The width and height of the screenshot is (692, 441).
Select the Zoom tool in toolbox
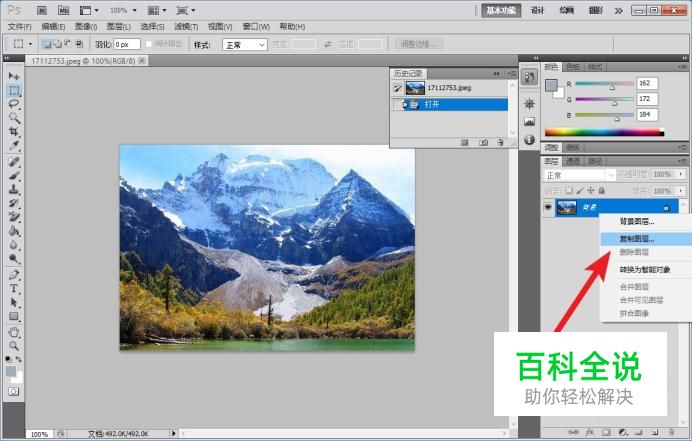click(14, 346)
